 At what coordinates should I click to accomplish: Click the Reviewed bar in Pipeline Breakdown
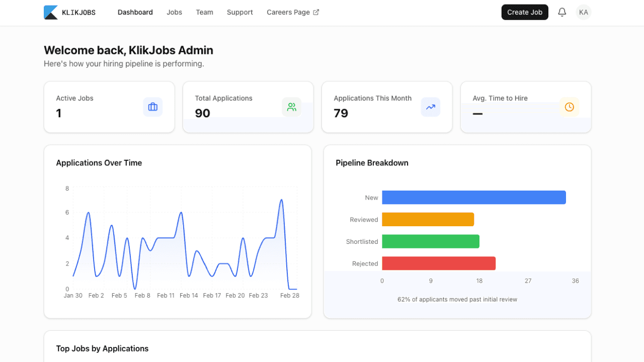pyautogui.click(x=428, y=219)
